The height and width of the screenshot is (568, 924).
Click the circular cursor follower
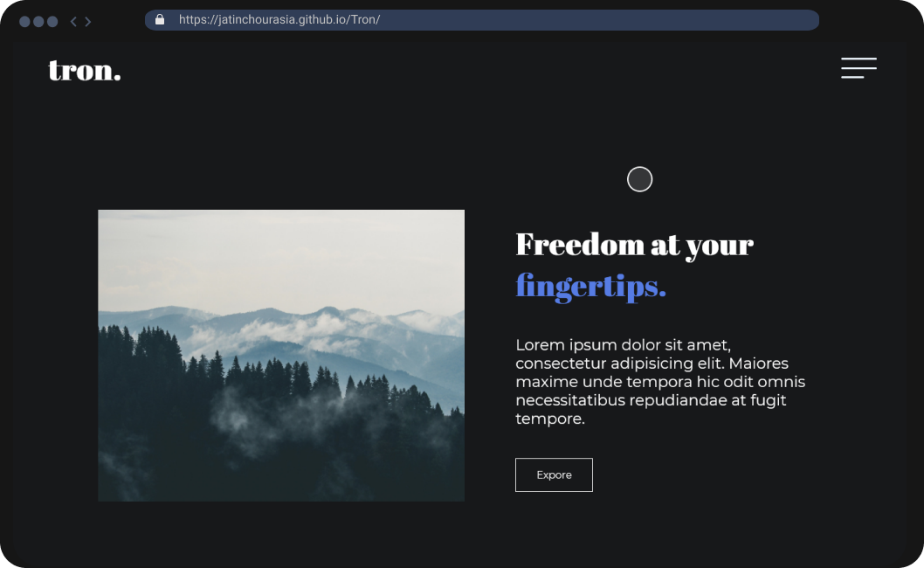pos(639,179)
